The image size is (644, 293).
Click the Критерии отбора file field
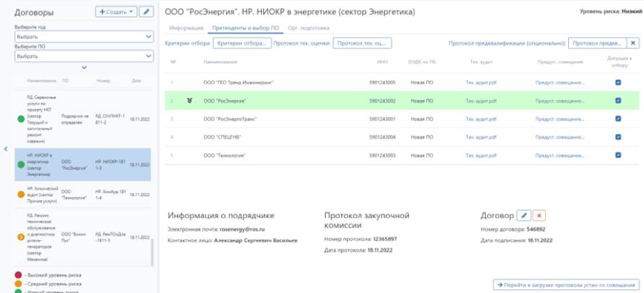241,43
